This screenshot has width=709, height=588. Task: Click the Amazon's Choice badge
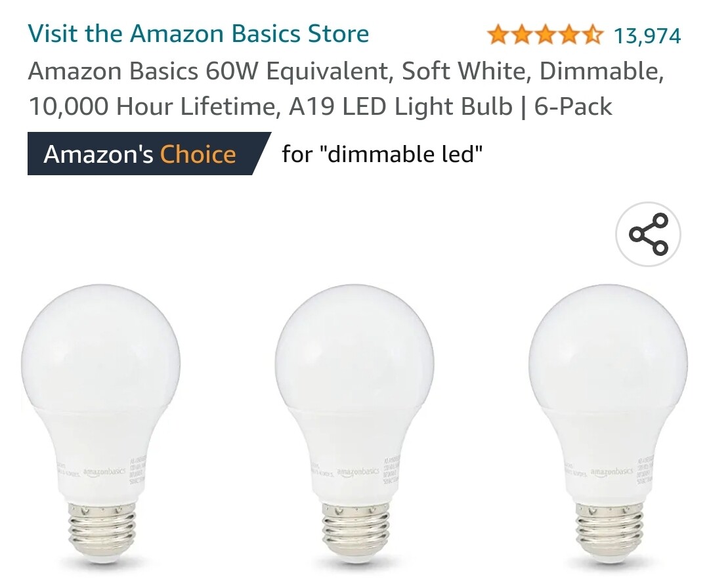[x=141, y=154]
